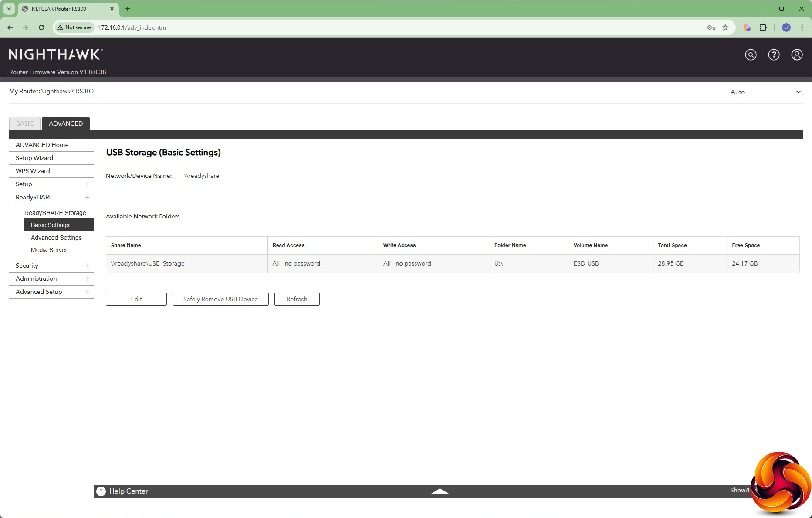Expand the Help Center panel arrow
This screenshot has height=518, width=812.
[x=440, y=491]
